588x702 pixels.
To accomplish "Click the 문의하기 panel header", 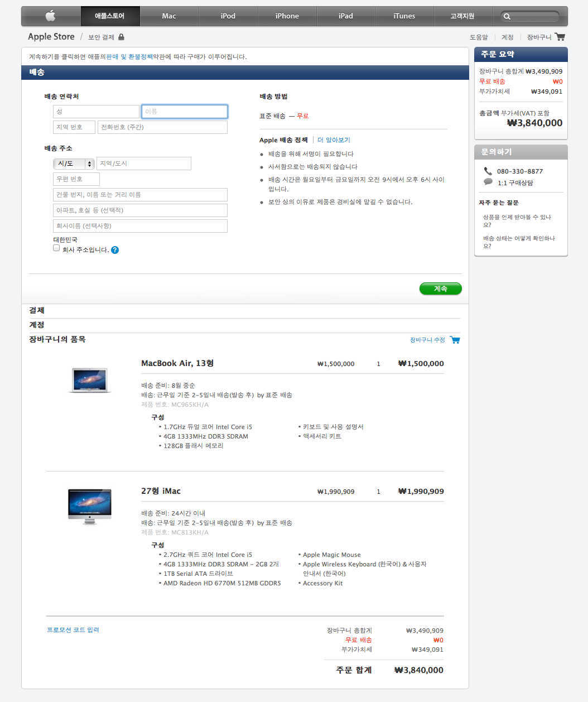I will (x=521, y=152).
